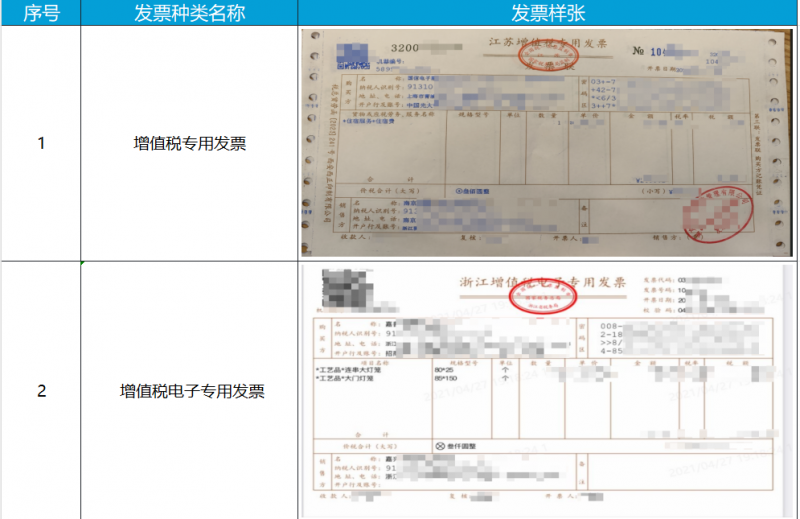
Task: Open the 江苏增值税专用发票 sample image
Action: click(547, 143)
